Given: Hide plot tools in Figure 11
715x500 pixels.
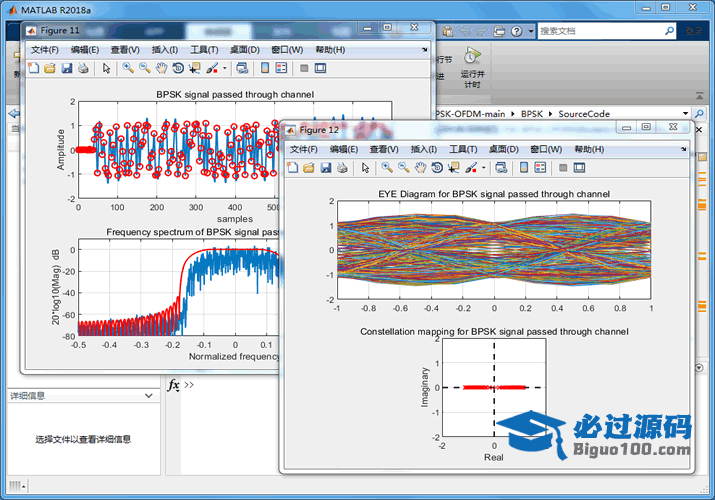Looking at the screenshot, I should click(304, 68).
